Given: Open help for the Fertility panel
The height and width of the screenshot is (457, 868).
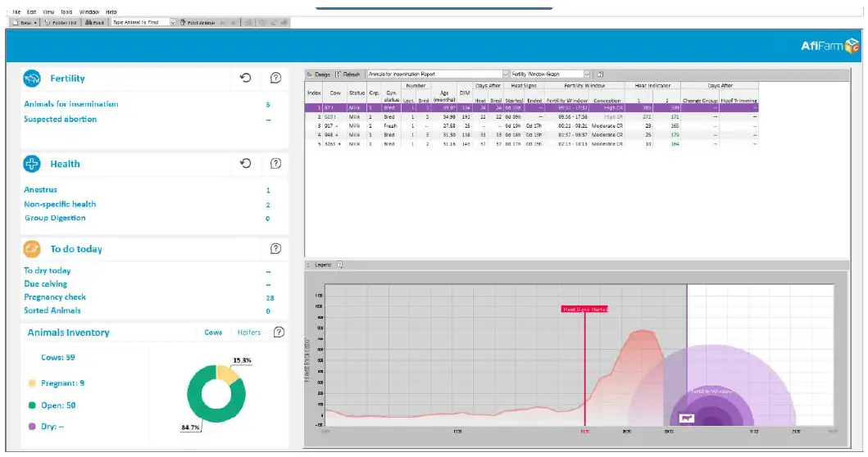Looking at the screenshot, I should [x=275, y=78].
